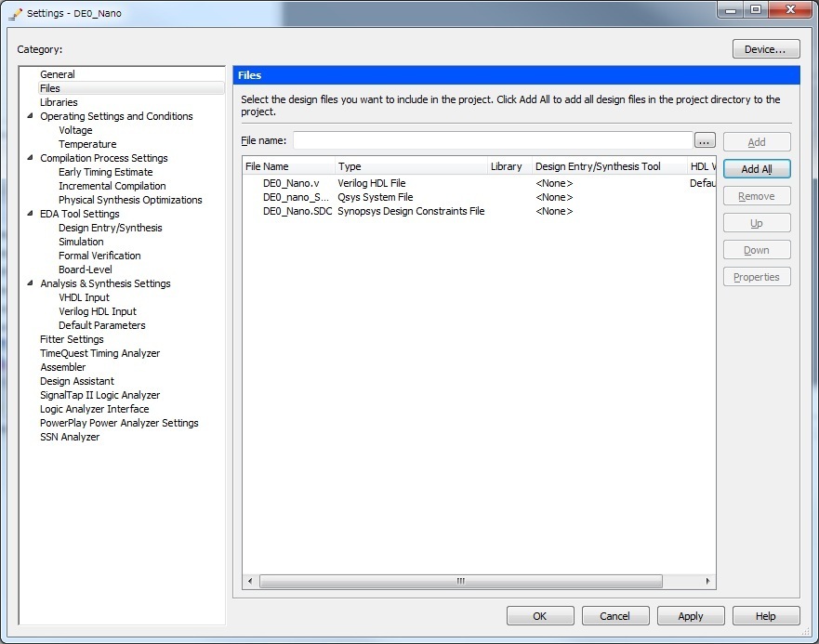Collapse the Analysis & Synthesis Settings branch
The image size is (819, 644).
(29, 283)
